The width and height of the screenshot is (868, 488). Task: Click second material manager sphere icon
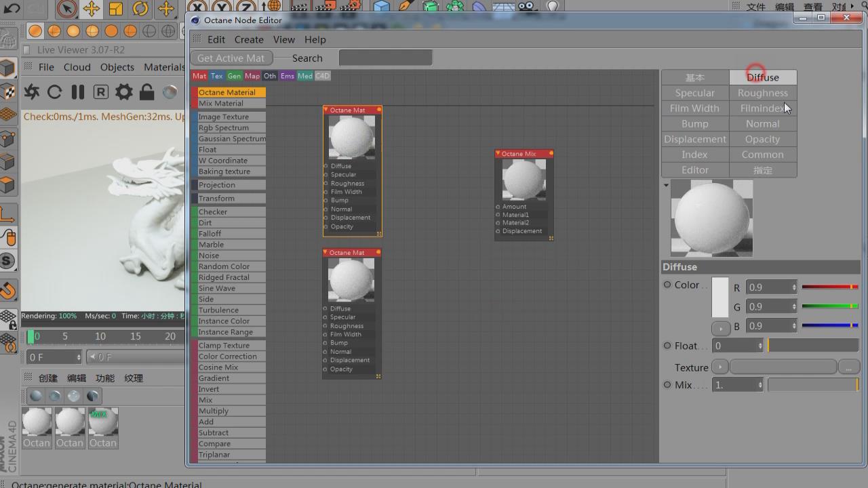coord(55,395)
